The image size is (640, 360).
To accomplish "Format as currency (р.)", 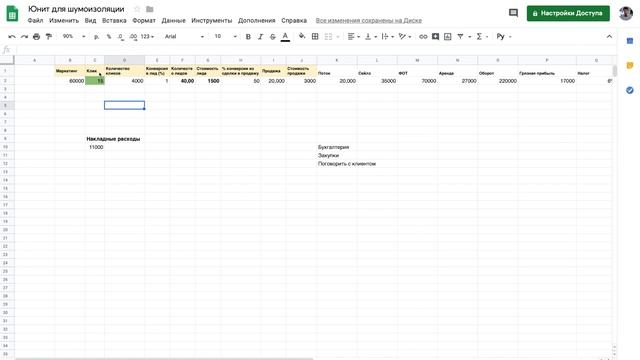I will click(x=96, y=37).
